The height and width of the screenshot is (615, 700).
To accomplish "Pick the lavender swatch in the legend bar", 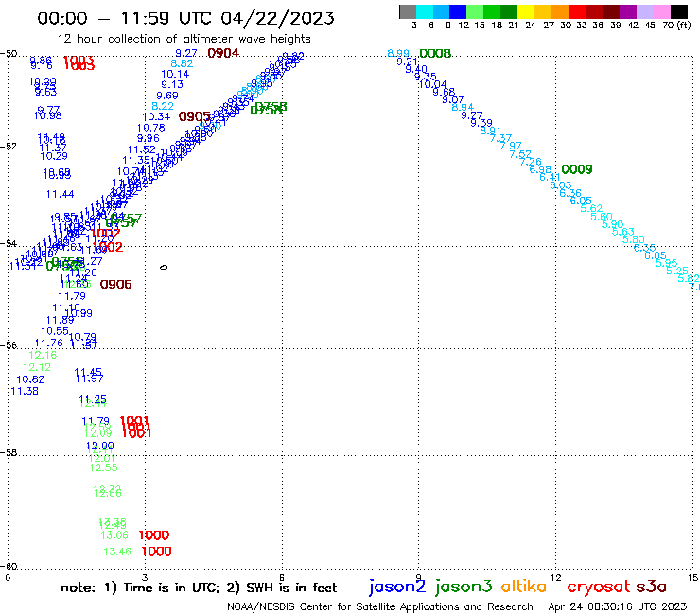I will (645, 11).
